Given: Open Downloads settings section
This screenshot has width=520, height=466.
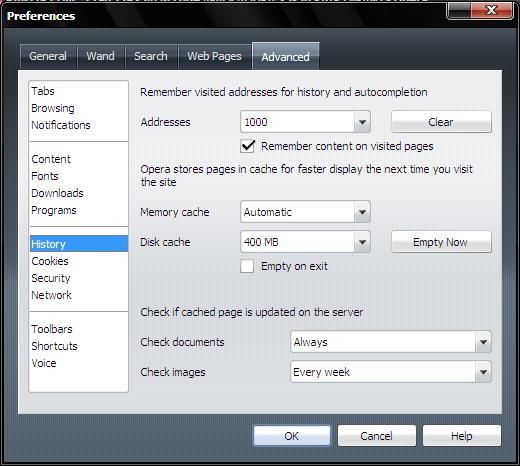Looking at the screenshot, I should point(79,193).
